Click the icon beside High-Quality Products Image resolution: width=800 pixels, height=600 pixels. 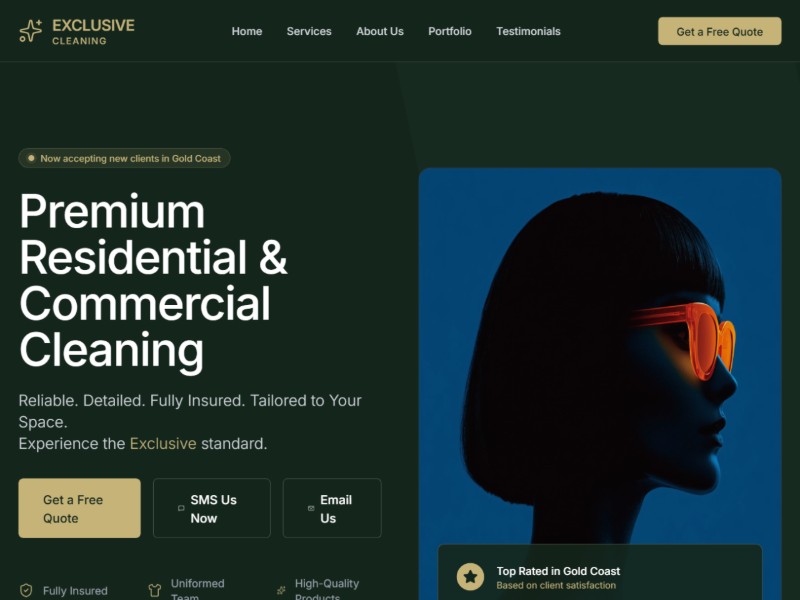[282, 589]
